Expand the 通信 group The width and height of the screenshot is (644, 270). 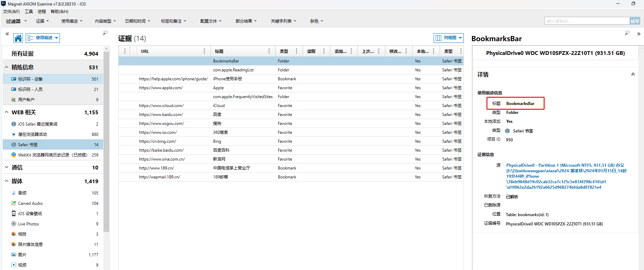pyautogui.click(x=7, y=167)
